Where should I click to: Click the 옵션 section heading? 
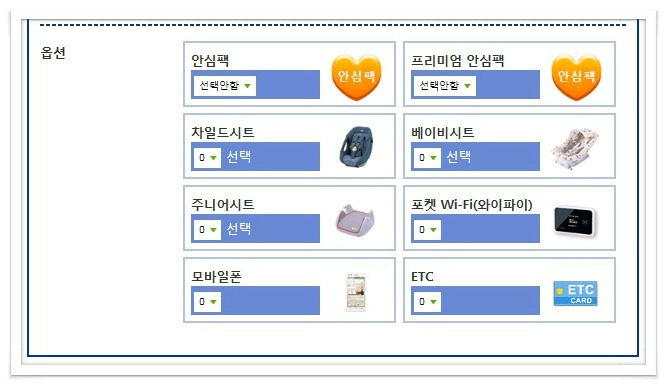[x=53, y=53]
